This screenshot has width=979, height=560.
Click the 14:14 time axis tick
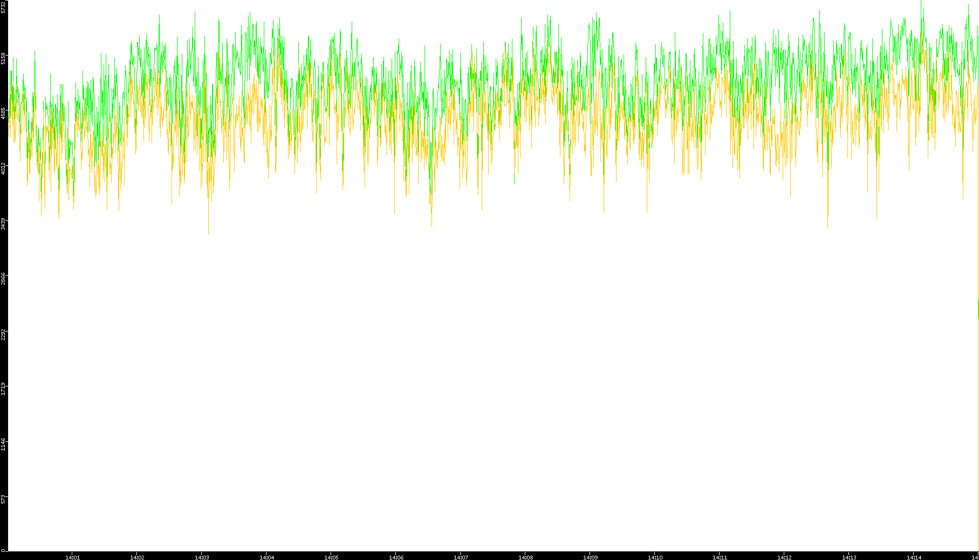(914, 557)
